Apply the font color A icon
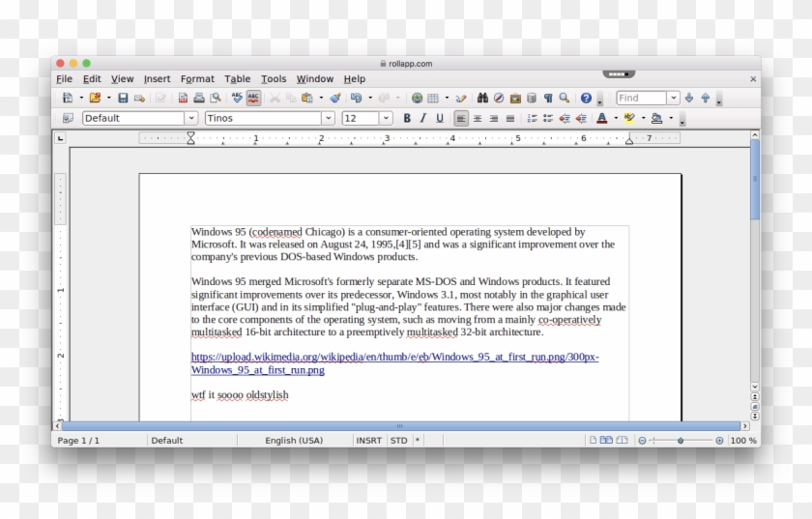 [601, 118]
